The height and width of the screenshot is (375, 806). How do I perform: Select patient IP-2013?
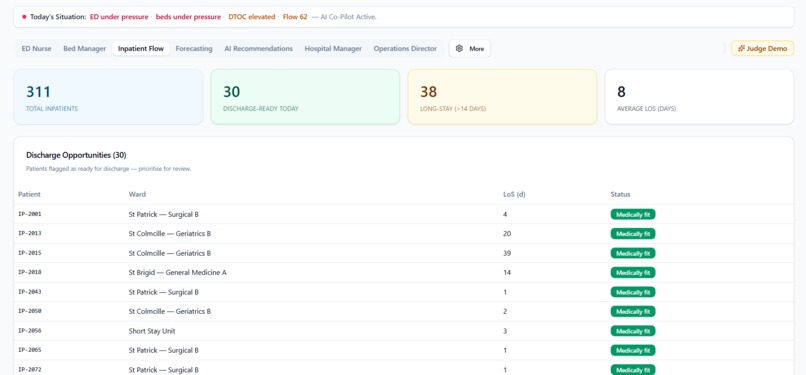tap(30, 233)
